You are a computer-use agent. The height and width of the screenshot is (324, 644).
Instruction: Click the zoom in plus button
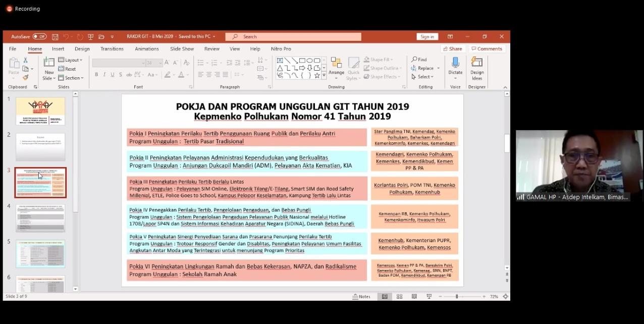tap(484, 297)
